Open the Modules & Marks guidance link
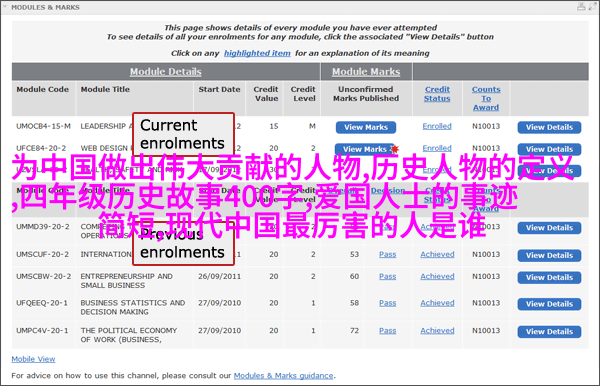 [284, 376]
